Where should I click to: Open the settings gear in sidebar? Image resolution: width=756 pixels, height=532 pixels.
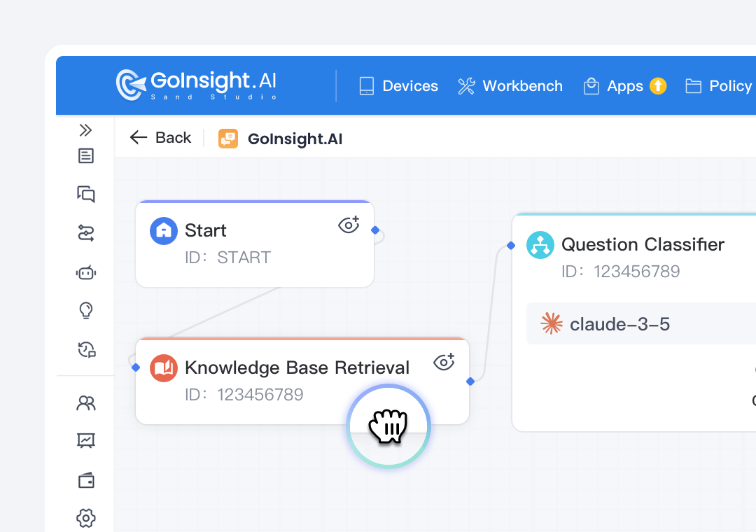(x=86, y=518)
